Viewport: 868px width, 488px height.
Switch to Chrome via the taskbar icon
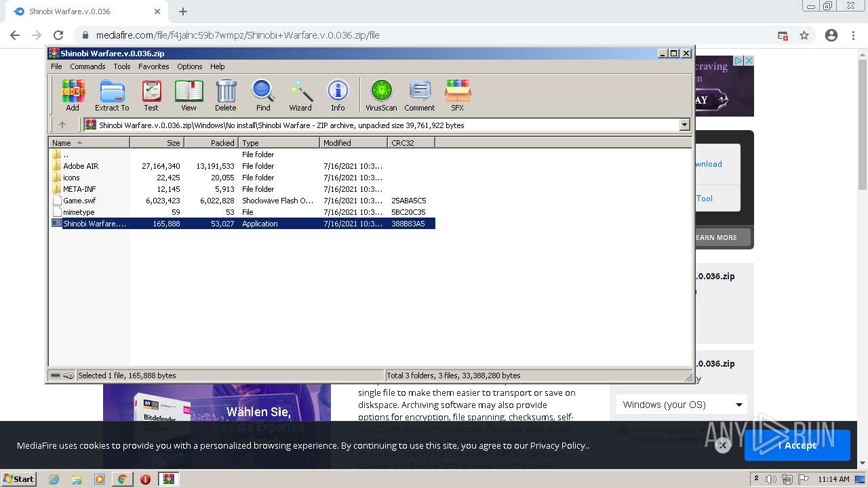[122, 479]
